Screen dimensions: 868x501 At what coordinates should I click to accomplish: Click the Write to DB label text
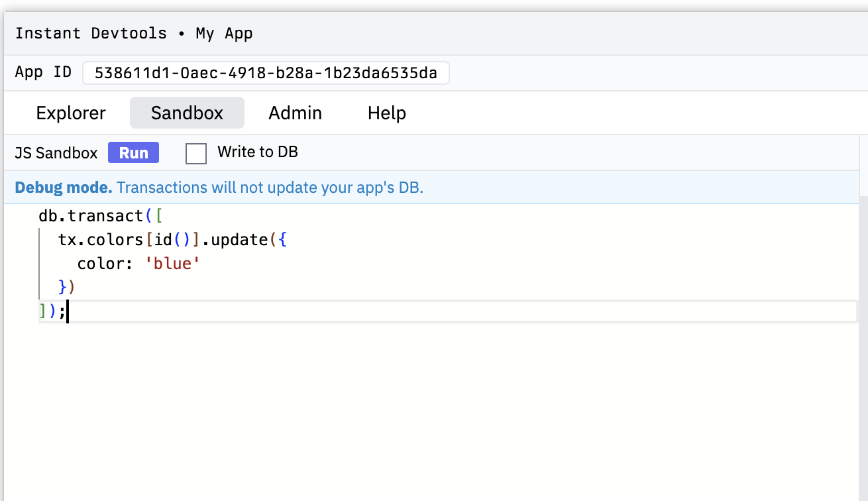point(257,152)
